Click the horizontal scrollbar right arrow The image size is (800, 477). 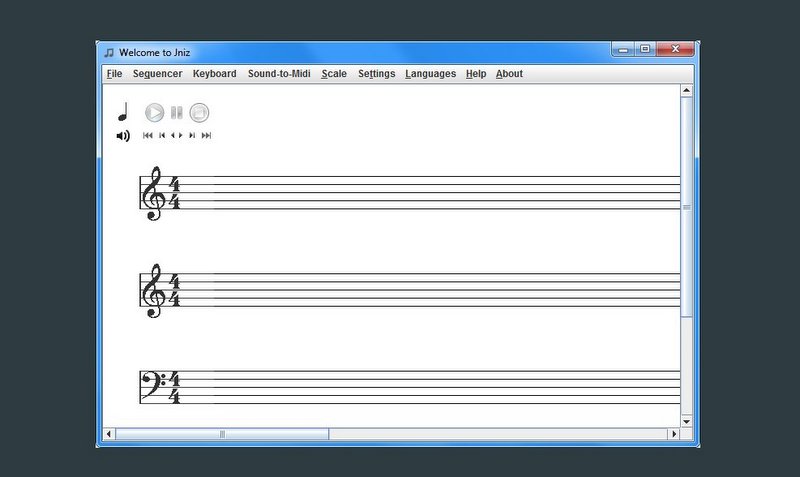coord(674,434)
